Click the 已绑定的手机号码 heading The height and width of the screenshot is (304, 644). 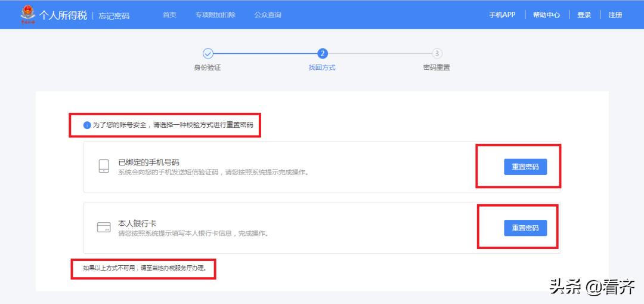(x=148, y=162)
